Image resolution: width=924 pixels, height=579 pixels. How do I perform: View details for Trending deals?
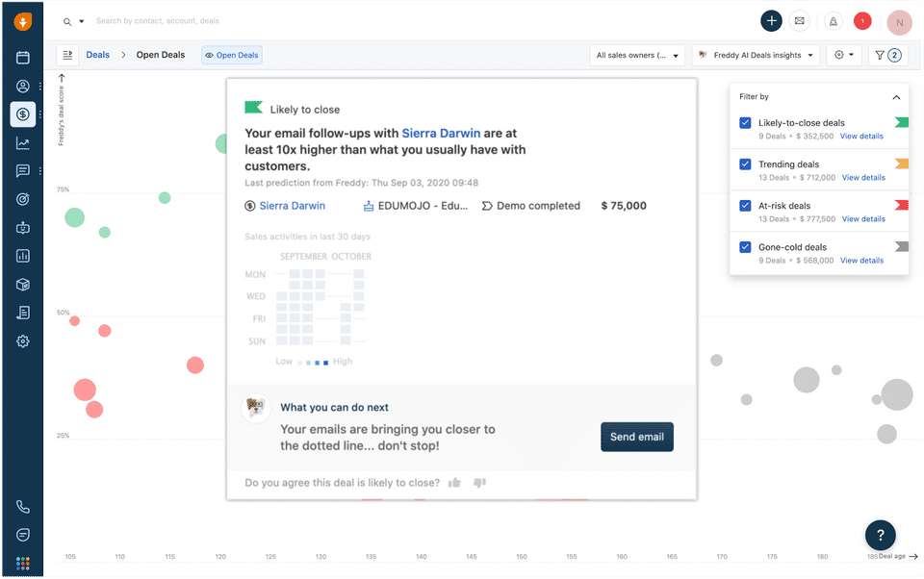(863, 177)
